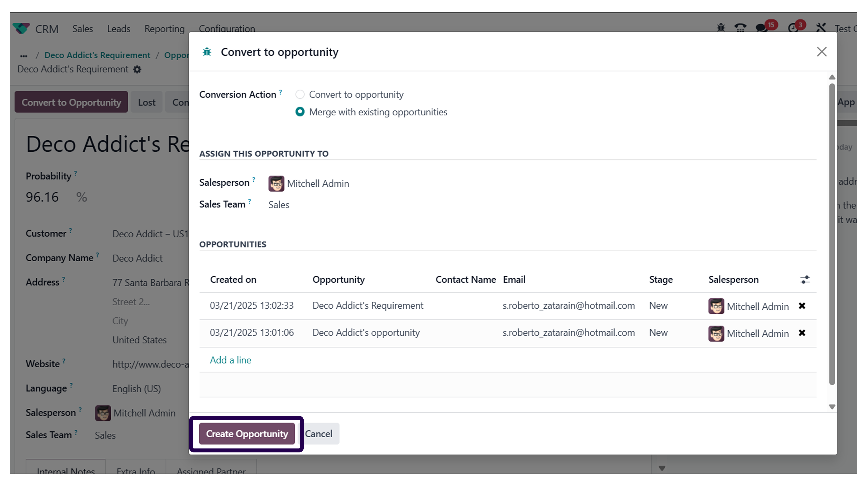Click the Lost button
The height and width of the screenshot is (494, 868).
click(x=146, y=102)
